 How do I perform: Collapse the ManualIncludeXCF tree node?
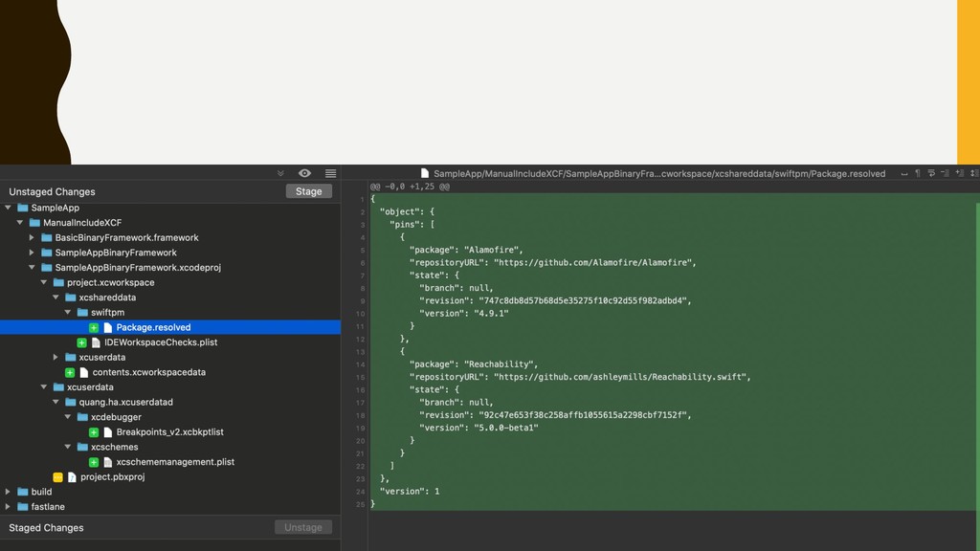coord(20,222)
